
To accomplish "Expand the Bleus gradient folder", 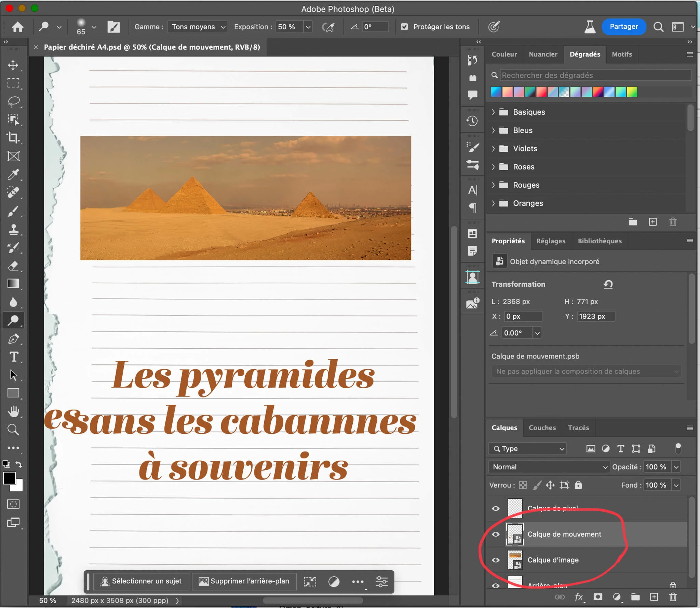I will [x=493, y=130].
